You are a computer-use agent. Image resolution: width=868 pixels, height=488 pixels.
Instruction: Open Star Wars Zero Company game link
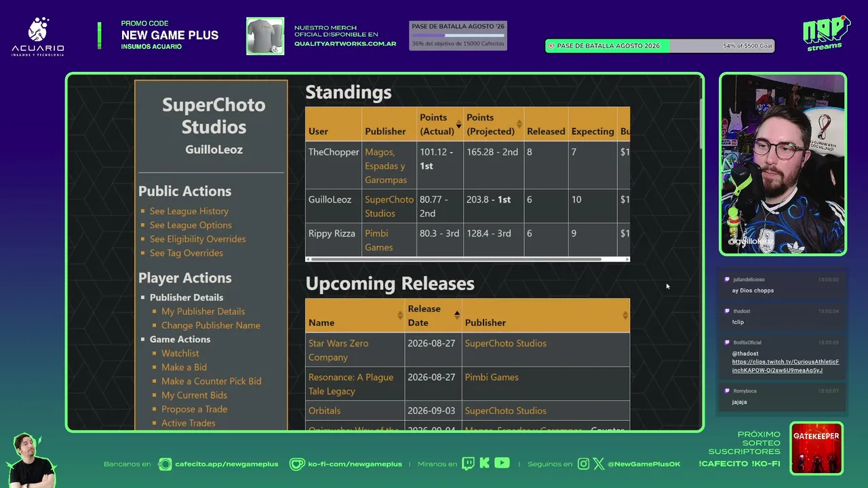coord(338,350)
